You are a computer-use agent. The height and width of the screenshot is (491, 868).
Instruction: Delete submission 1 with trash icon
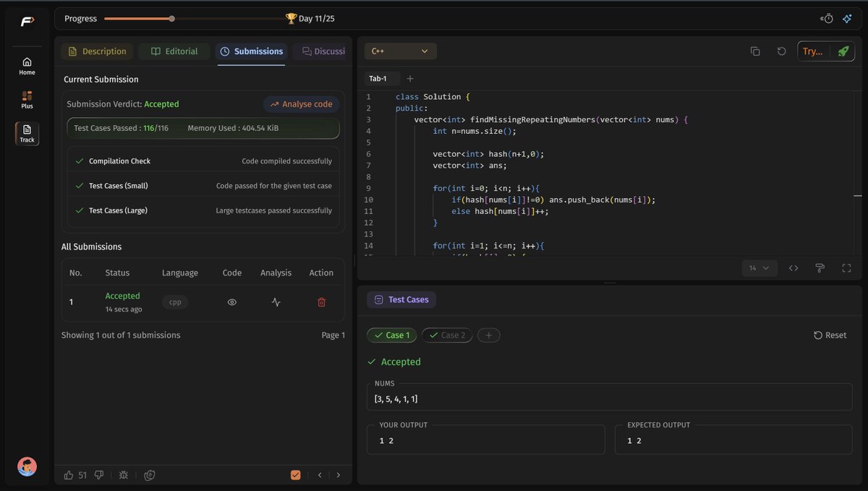click(322, 302)
